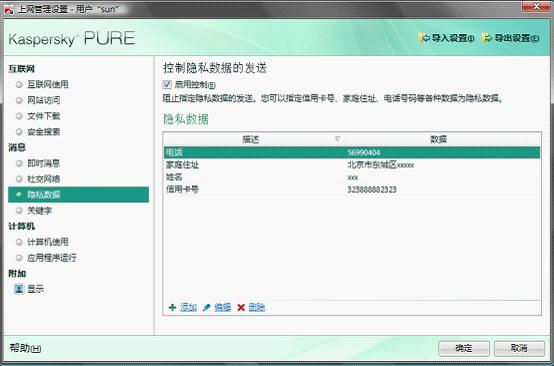Viewport: 554px width, 366px height.
Task: Select the 即时消息 radio option
Action: coord(19,163)
